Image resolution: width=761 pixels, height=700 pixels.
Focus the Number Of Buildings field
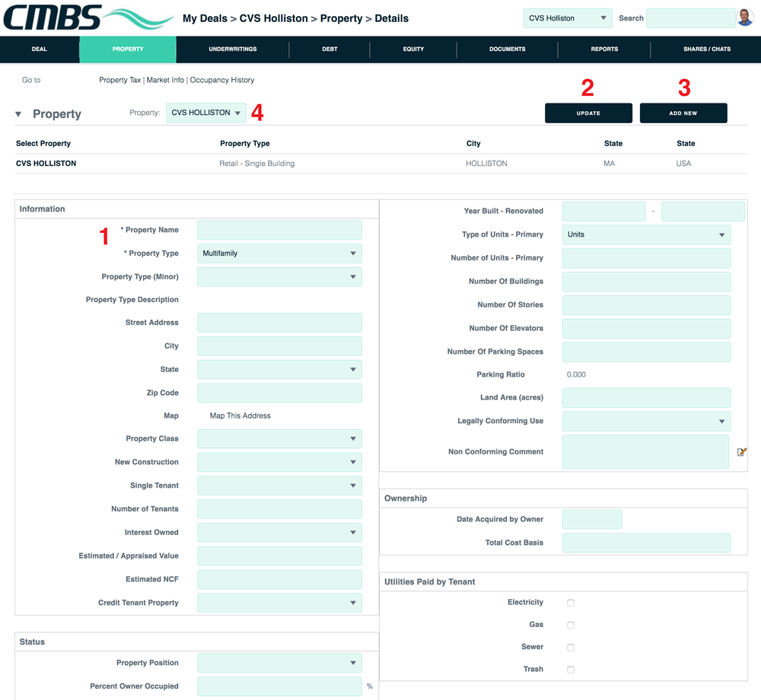point(646,282)
